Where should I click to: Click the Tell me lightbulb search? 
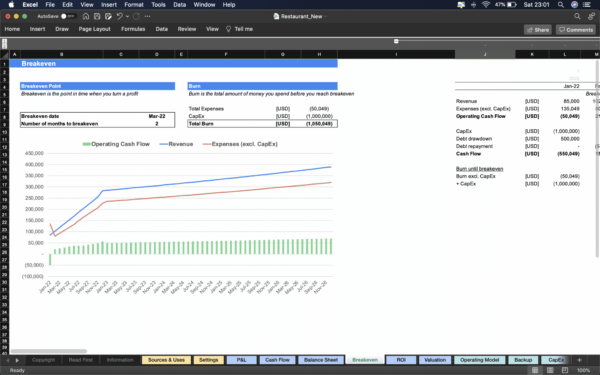240,29
